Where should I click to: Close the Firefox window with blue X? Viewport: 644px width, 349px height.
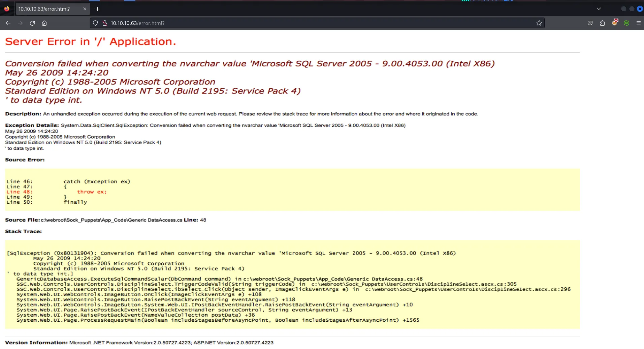click(x=640, y=9)
